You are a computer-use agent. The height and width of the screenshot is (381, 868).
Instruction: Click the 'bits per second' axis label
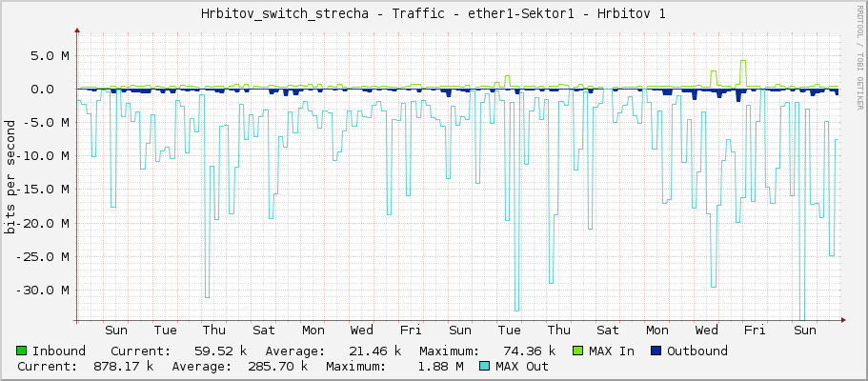tap(10, 177)
